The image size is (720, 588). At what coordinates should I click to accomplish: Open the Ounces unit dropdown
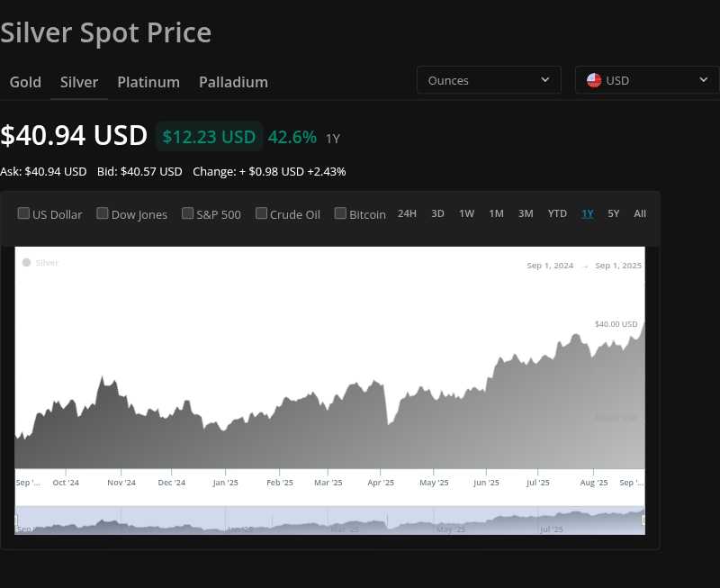(x=488, y=80)
